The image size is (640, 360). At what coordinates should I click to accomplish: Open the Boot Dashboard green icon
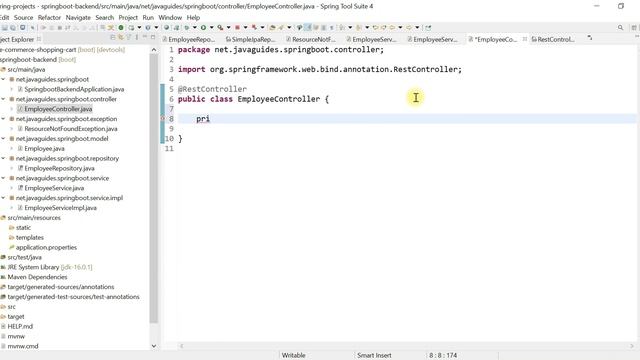(121, 27)
